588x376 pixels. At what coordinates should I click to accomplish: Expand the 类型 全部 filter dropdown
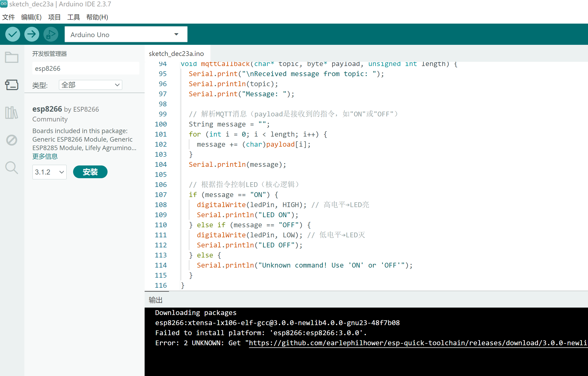click(x=90, y=85)
